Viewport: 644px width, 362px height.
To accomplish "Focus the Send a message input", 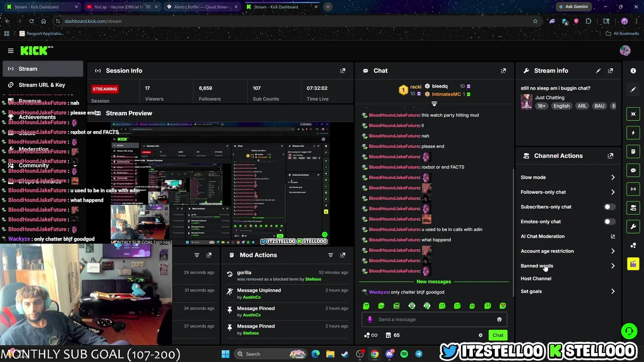I will click(x=435, y=319).
